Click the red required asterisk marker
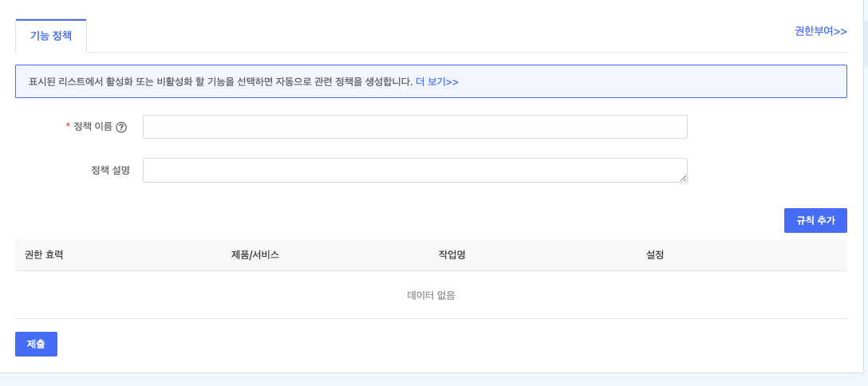The width and height of the screenshot is (868, 386). [x=68, y=127]
